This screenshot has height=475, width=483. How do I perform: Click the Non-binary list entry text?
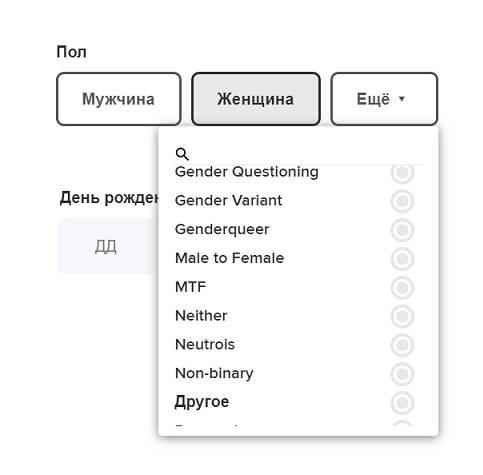214,373
